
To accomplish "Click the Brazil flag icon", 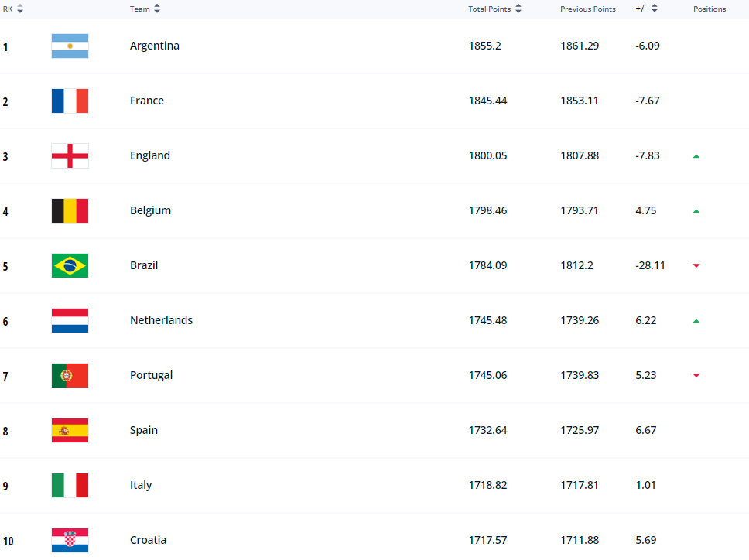I will [x=70, y=266].
